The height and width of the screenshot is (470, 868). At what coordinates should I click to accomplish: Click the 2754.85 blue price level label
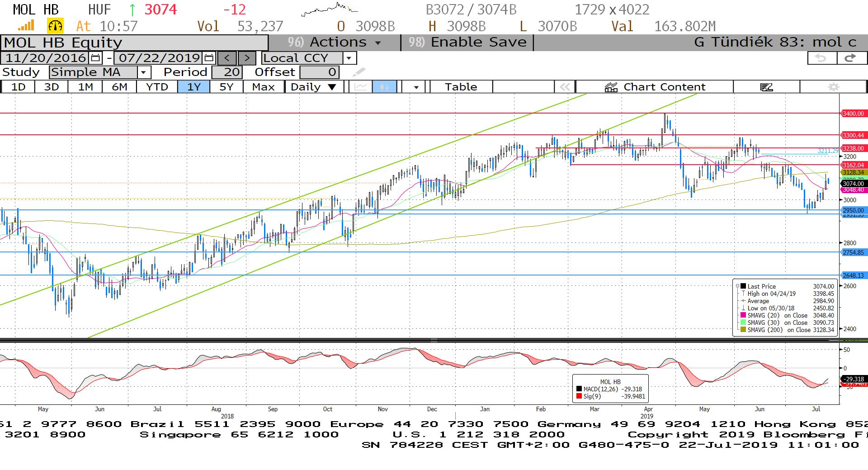[853, 252]
